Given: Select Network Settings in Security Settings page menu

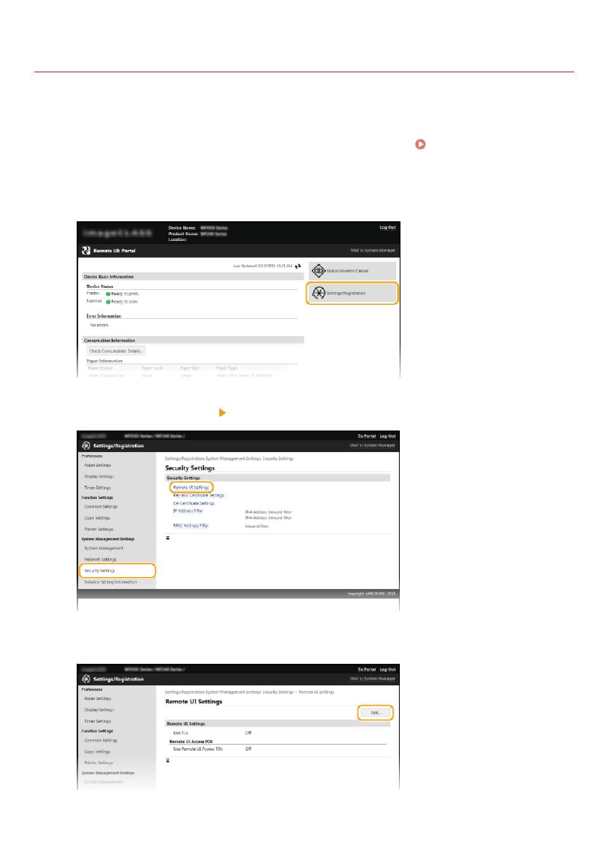Looking at the screenshot, I should click(x=100, y=560).
